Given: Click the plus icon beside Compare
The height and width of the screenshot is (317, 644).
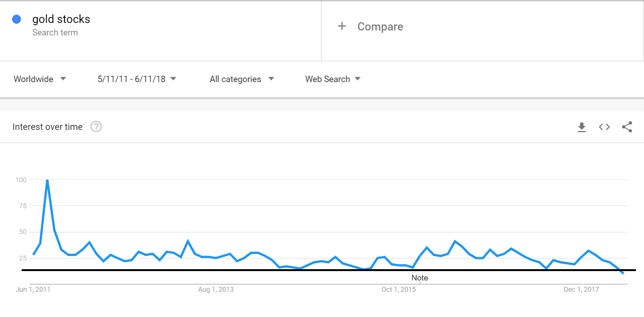Looking at the screenshot, I should [342, 26].
